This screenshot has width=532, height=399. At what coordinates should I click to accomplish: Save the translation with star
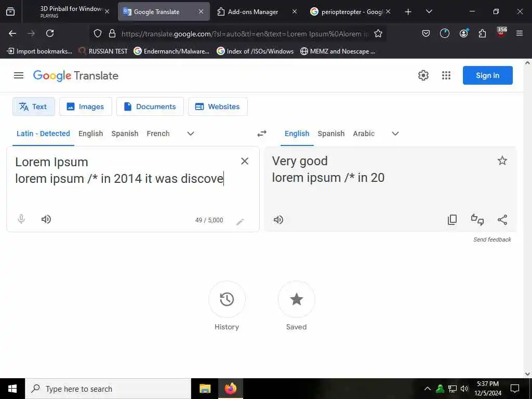click(x=502, y=161)
